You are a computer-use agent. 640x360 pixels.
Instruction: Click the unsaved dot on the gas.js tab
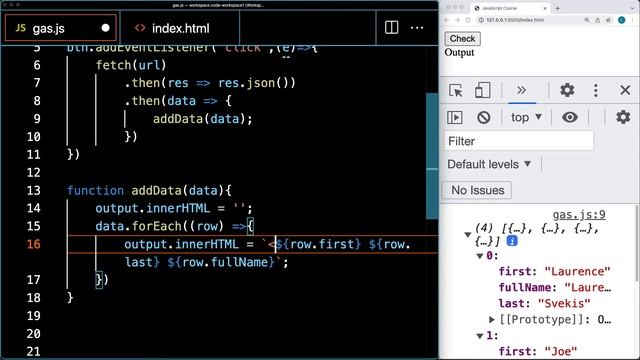click(105, 28)
